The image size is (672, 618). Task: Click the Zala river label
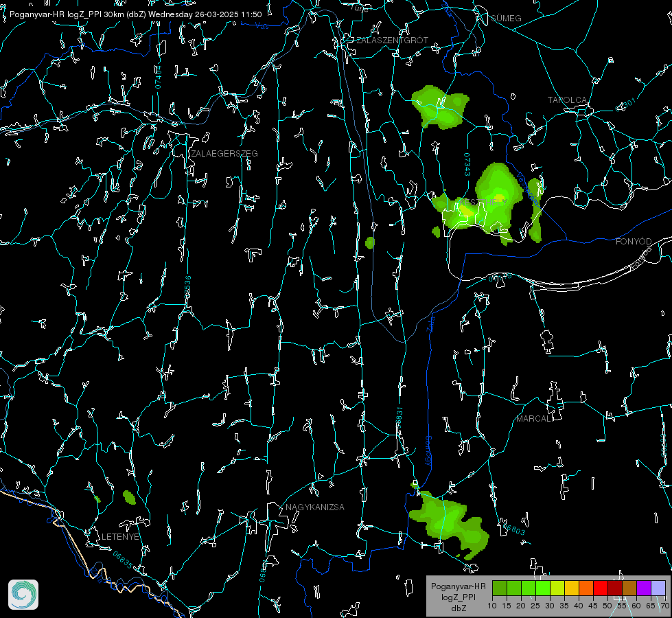coord(431,323)
